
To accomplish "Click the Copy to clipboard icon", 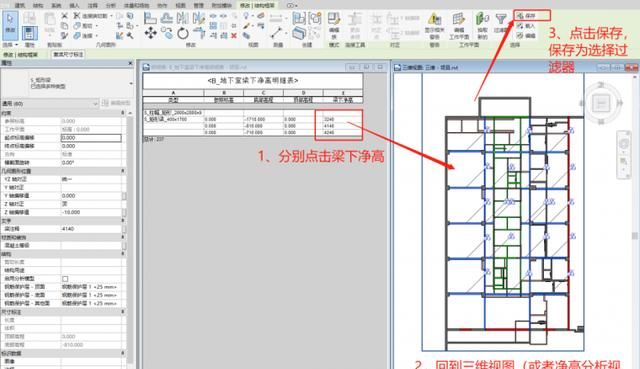I will coord(64,26).
